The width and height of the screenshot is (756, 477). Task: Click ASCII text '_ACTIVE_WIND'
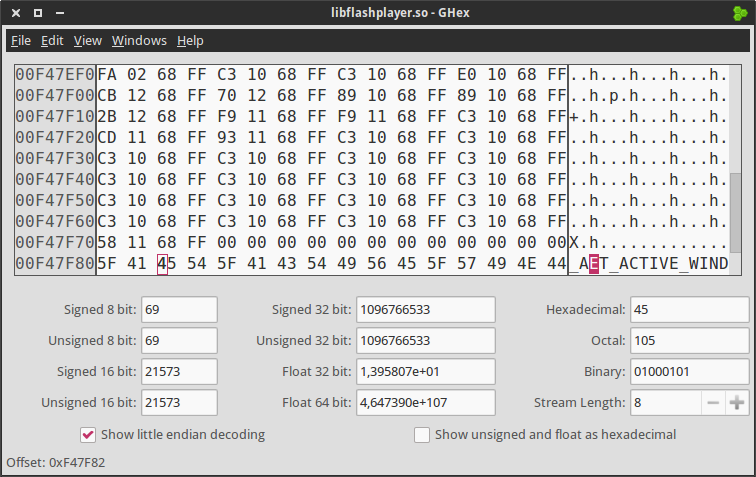tap(669, 264)
